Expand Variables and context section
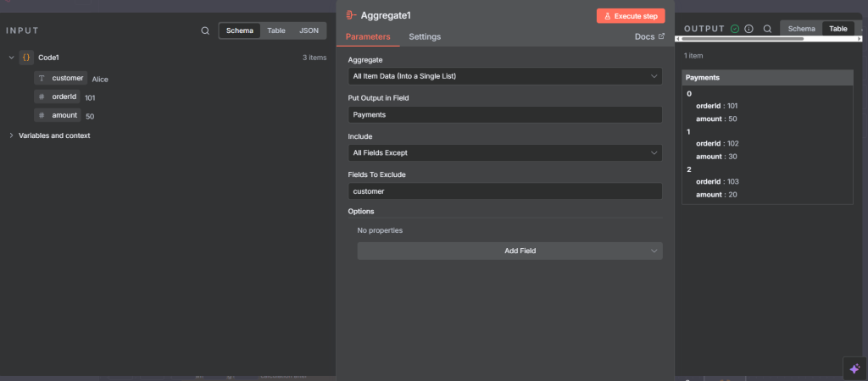The width and height of the screenshot is (868, 381). click(x=54, y=135)
